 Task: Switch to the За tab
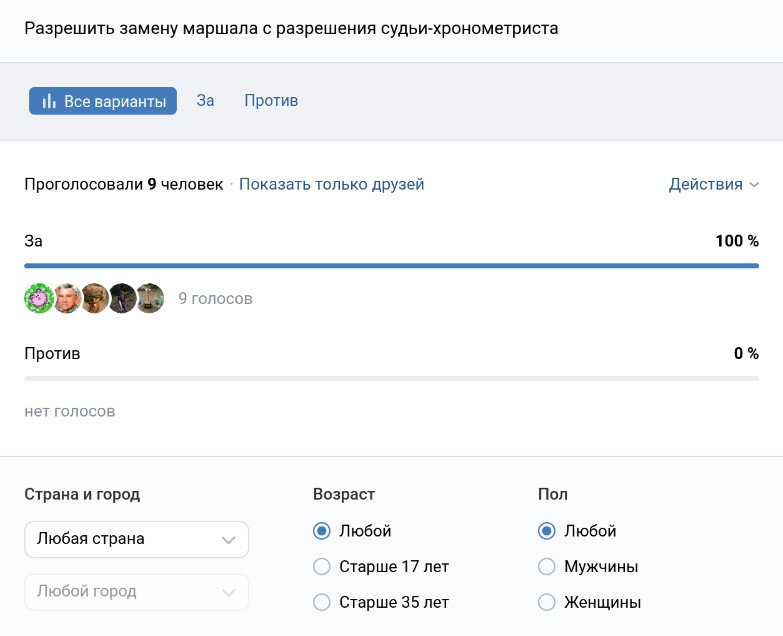click(205, 101)
